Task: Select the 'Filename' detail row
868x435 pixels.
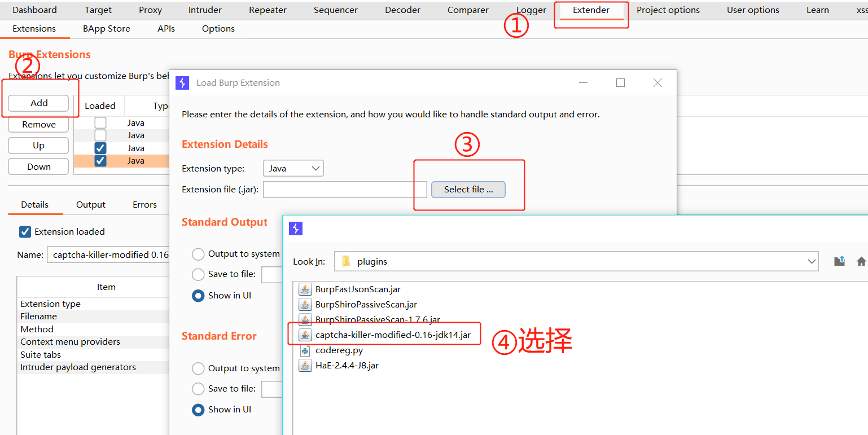Action: pos(93,317)
